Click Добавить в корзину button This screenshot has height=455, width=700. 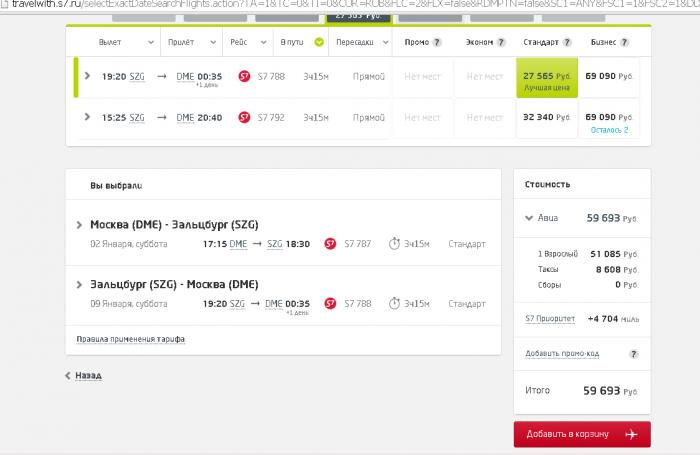pyautogui.click(x=582, y=434)
